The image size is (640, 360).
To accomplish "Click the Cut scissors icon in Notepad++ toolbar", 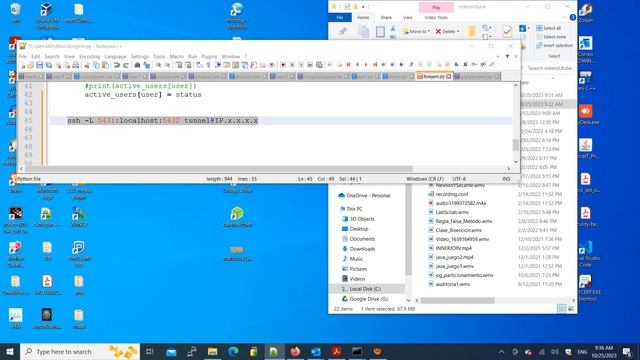I will [87, 65].
